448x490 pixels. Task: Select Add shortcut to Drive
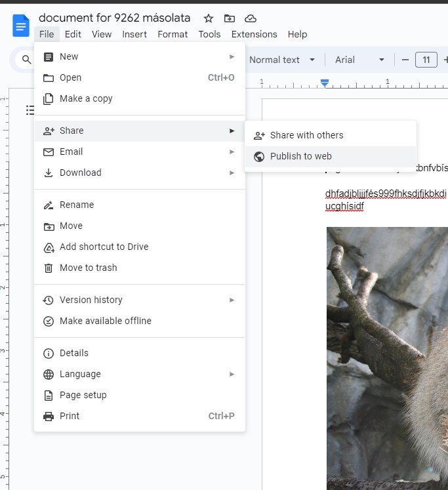tap(140, 247)
